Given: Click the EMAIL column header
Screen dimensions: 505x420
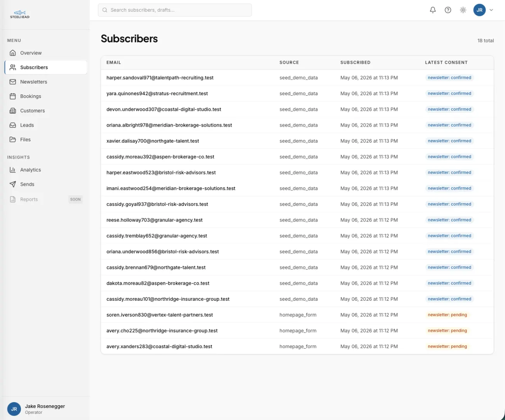Looking at the screenshot, I should pyautogui.click(x=113, y=63).
